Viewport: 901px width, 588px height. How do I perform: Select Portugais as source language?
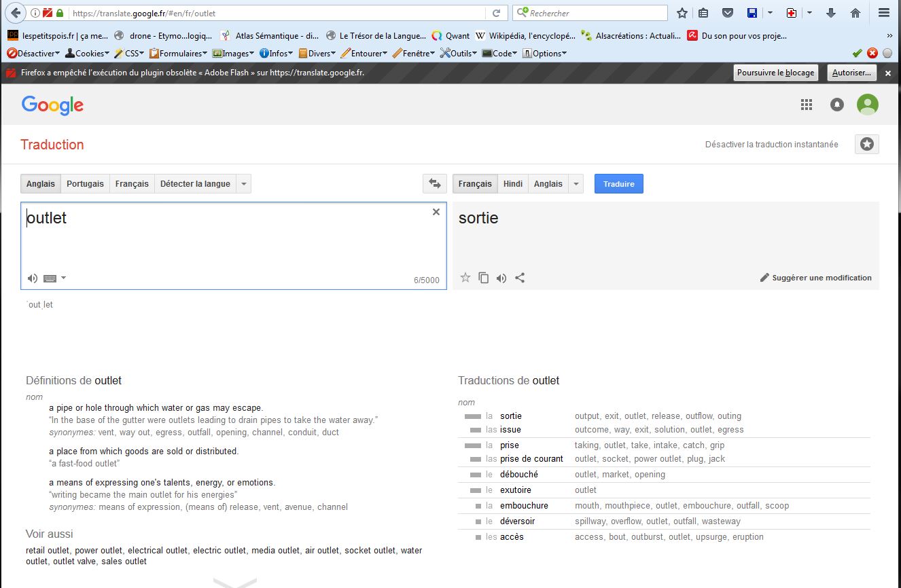tap(85, 184)
